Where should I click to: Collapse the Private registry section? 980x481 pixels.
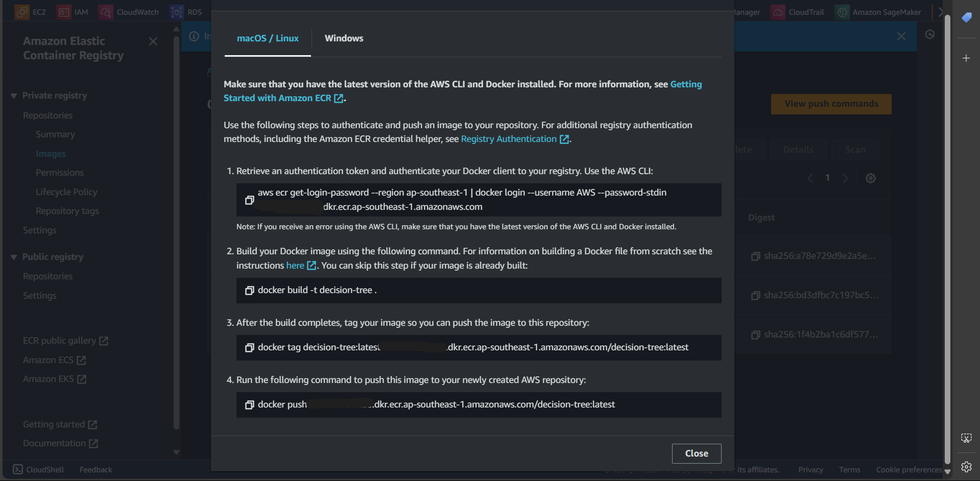(14, 95)
